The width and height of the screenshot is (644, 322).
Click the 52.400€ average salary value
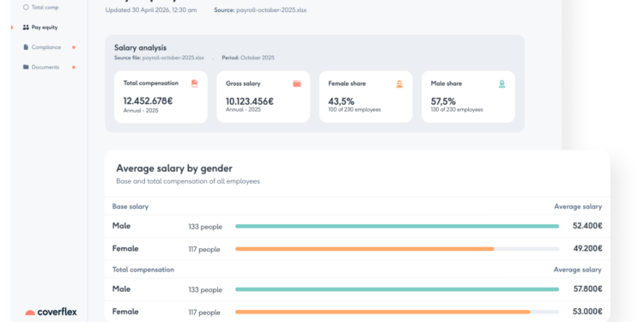pos(587,226)
